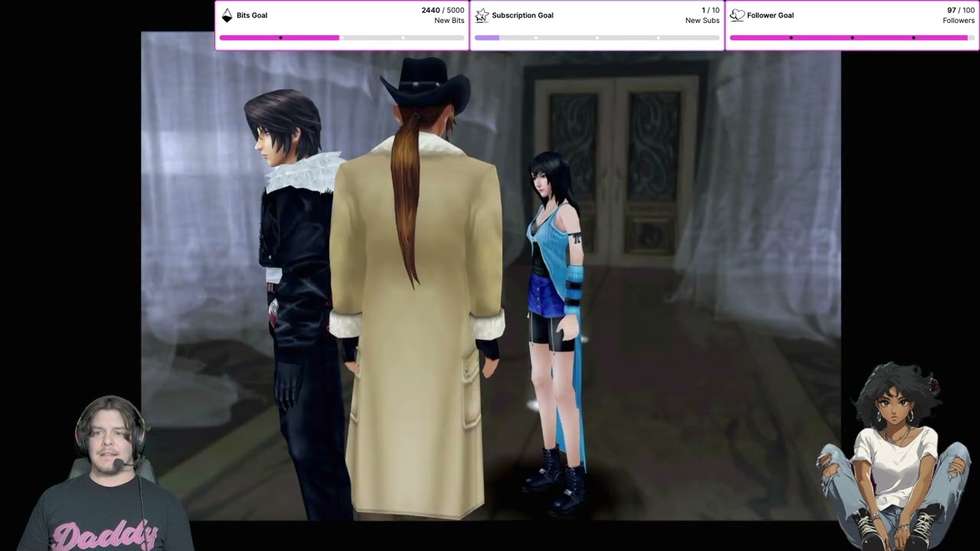Click the 'New Bits' text
980x551 pixels.
[449, 21]
